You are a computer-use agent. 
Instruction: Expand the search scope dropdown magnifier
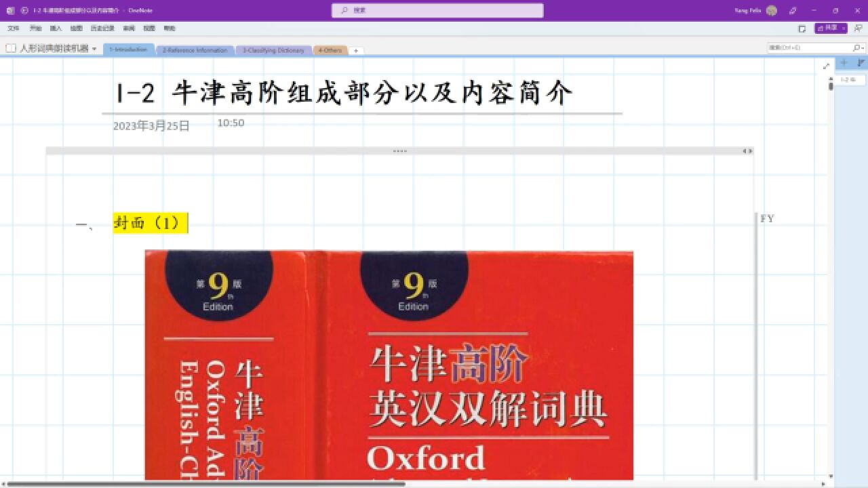coord(858,47)
